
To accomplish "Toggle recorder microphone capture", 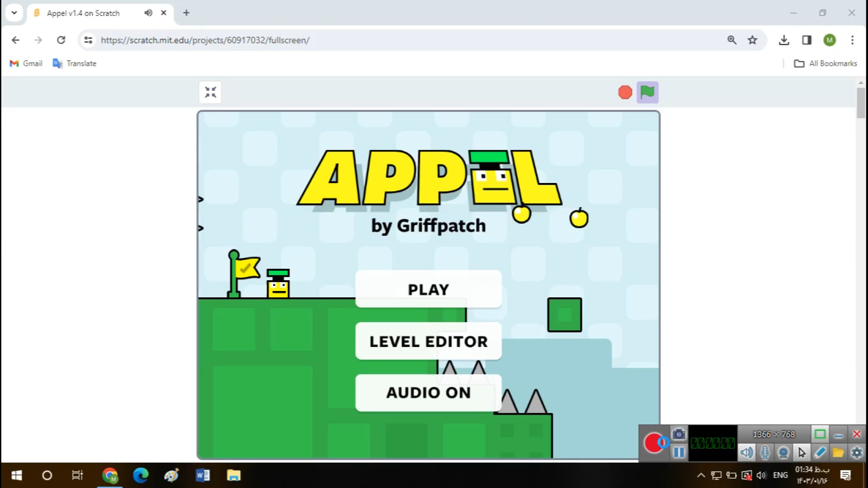I will coord(765,452).
